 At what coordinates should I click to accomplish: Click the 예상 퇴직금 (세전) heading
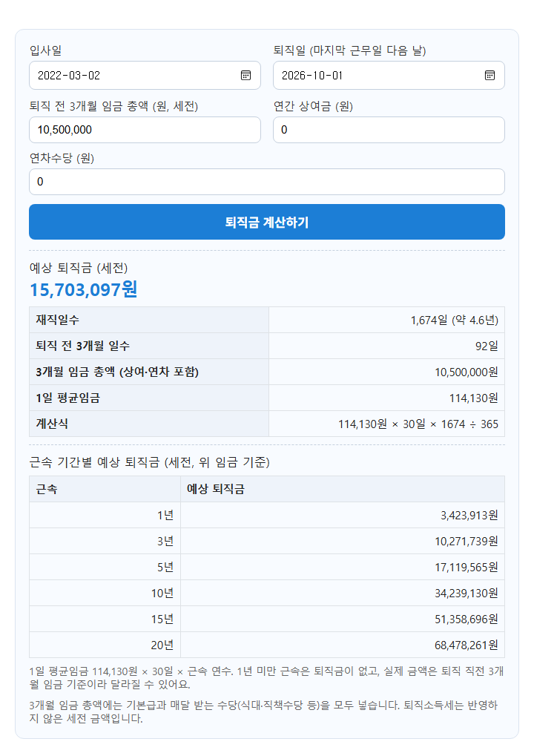click(x=79, y=268)
